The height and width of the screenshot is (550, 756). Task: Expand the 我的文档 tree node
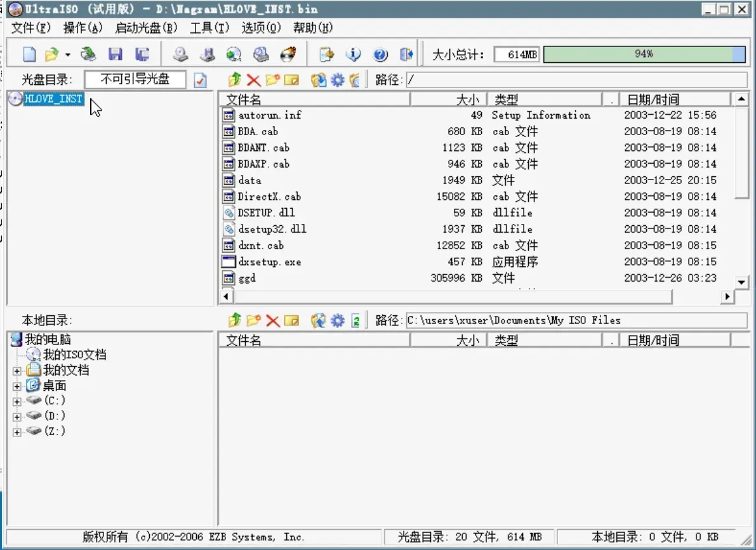pyautogui.click(x=17, y=371)
